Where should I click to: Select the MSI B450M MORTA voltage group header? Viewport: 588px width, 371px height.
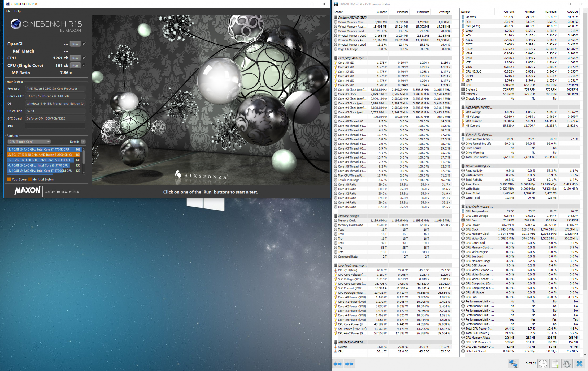click(520, 108)
